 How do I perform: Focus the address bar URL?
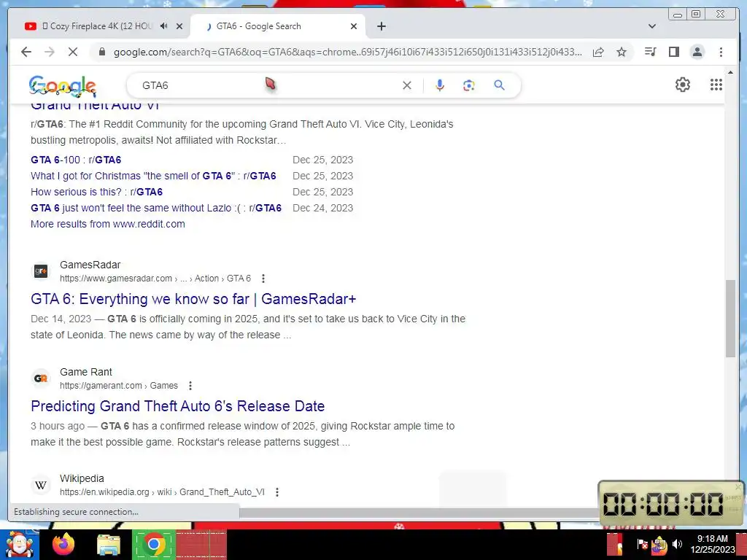click(347, 52)
